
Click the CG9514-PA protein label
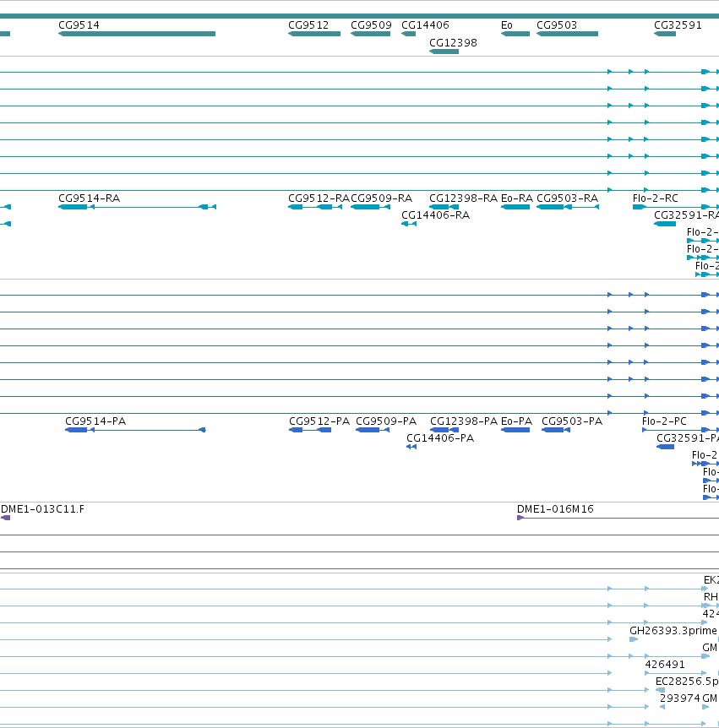click(95, 421)
